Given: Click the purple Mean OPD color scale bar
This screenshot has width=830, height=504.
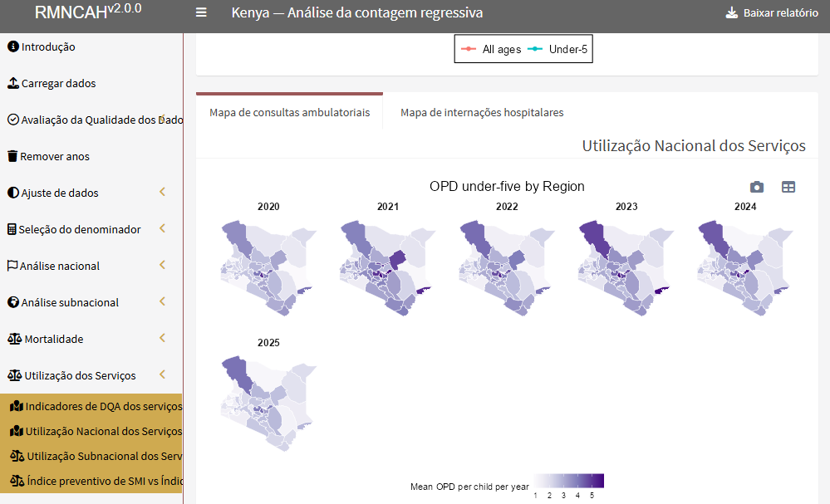Looking at the screenshot, I should 569,481.
